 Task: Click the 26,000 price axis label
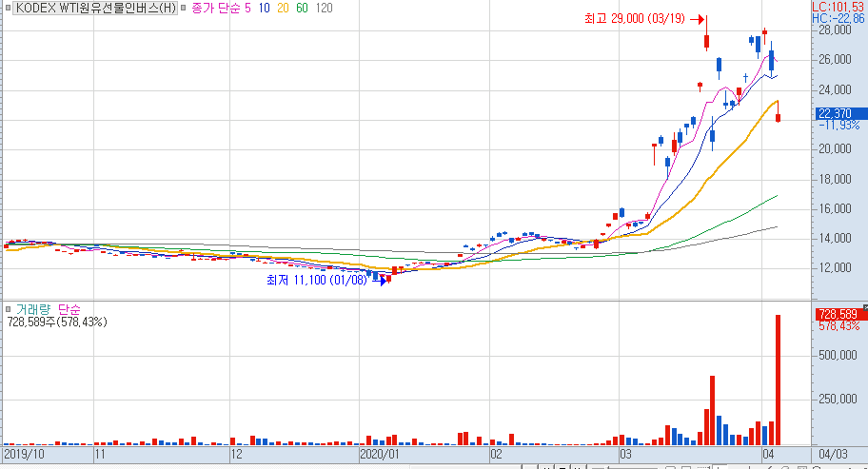[835, 60]
